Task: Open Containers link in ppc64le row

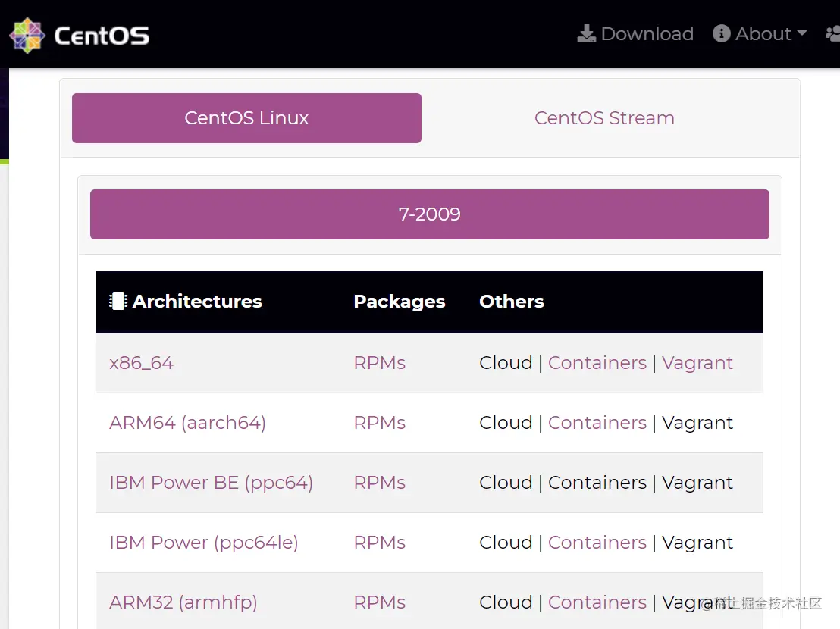Action: click(597, 543)
